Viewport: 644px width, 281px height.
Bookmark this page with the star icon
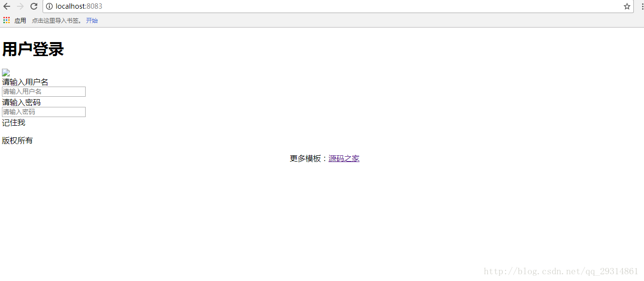(627, 6)
